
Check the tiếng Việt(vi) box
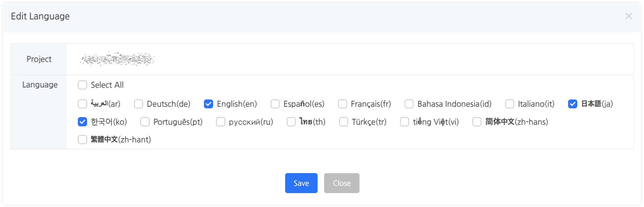(x=404, y=122)
